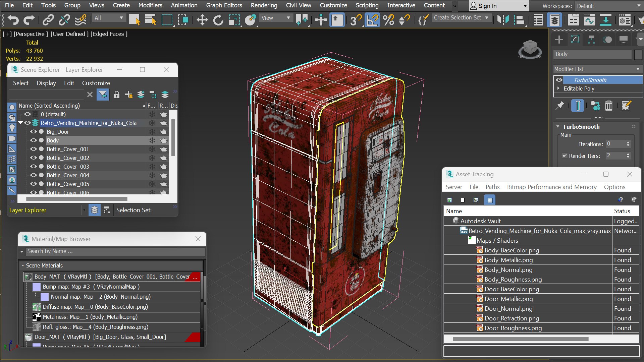Open the Display panel tab icon
This screenshot has width=644, height=362.
624,40
